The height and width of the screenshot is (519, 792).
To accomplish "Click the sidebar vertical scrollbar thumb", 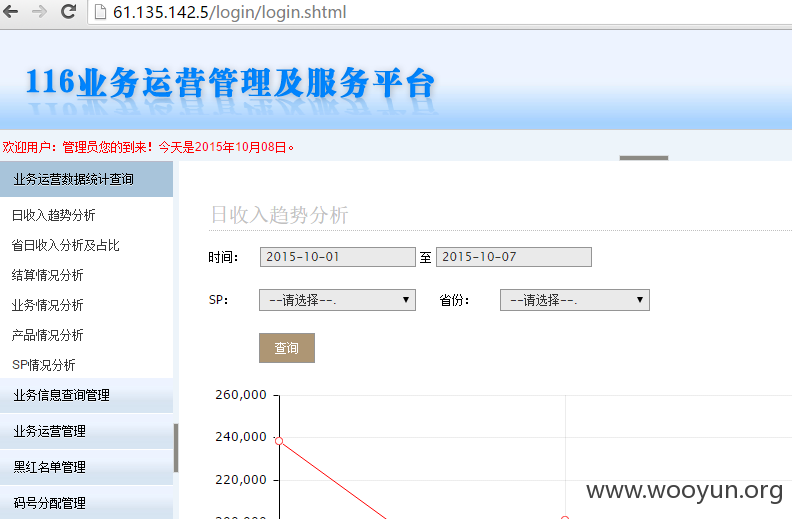I will pyautogui.click(x=176, y=448).
